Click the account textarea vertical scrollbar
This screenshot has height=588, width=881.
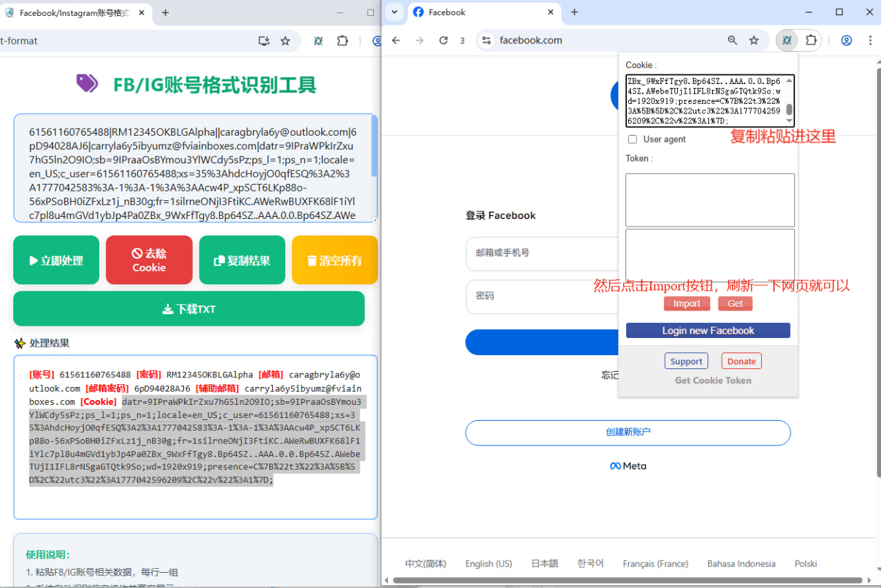[374, 146]
